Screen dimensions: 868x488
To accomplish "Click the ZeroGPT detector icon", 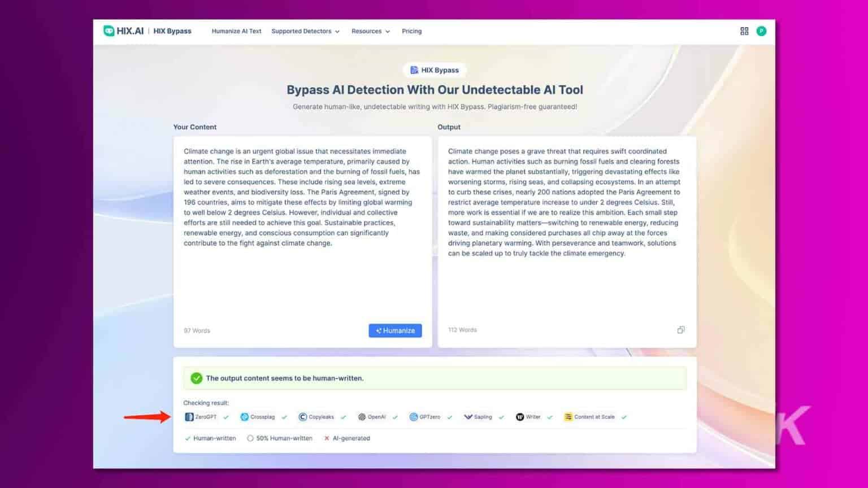I will click(189, 417).
